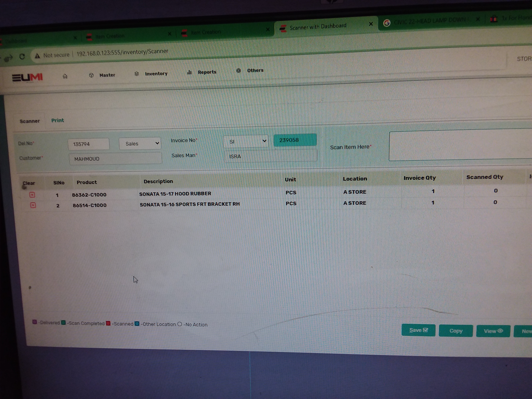The width and height of the screenshot is (532, 399).
Task: Click the Sales Man field showing ISRA
Action: pyautogui.click(x=270, y=156)
